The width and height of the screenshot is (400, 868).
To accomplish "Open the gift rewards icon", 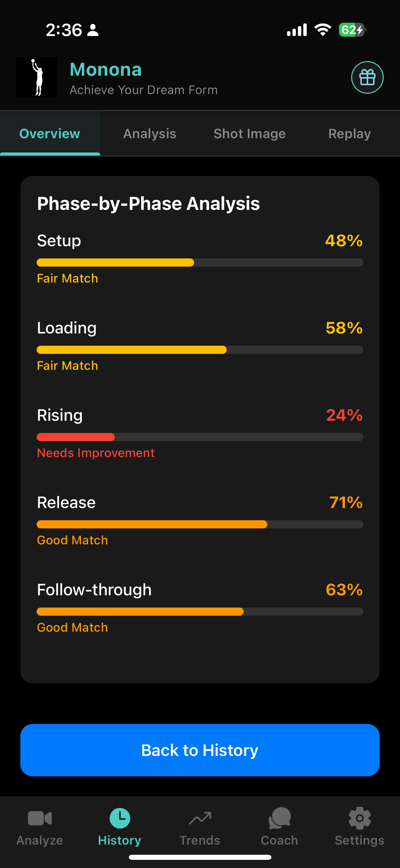I will (367, 77).
